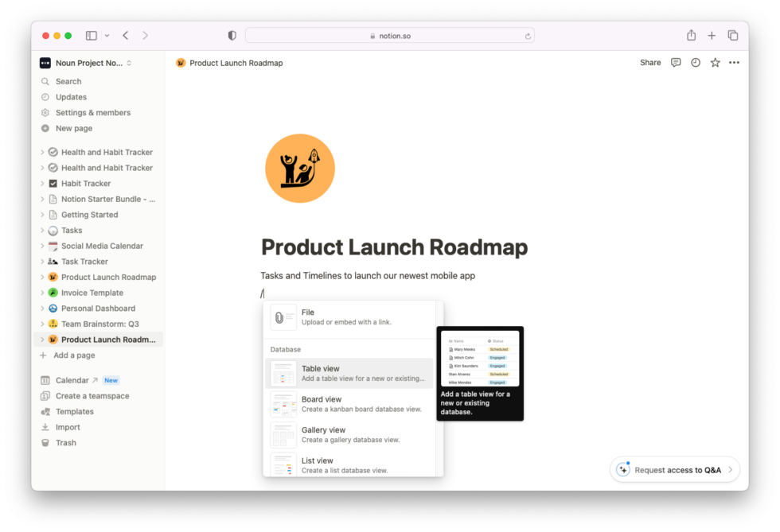
Task: Create a New page from the sidebar
Action: coord(72,128)
